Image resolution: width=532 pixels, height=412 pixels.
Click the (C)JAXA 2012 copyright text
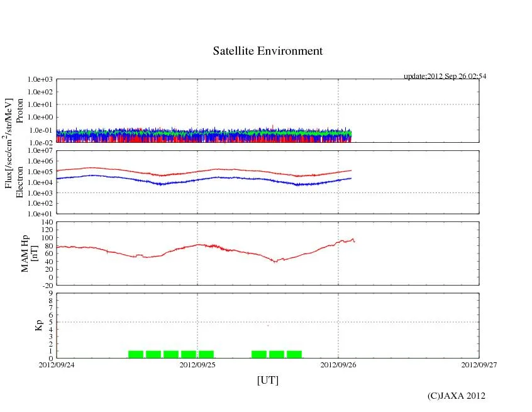pos(456,396)
